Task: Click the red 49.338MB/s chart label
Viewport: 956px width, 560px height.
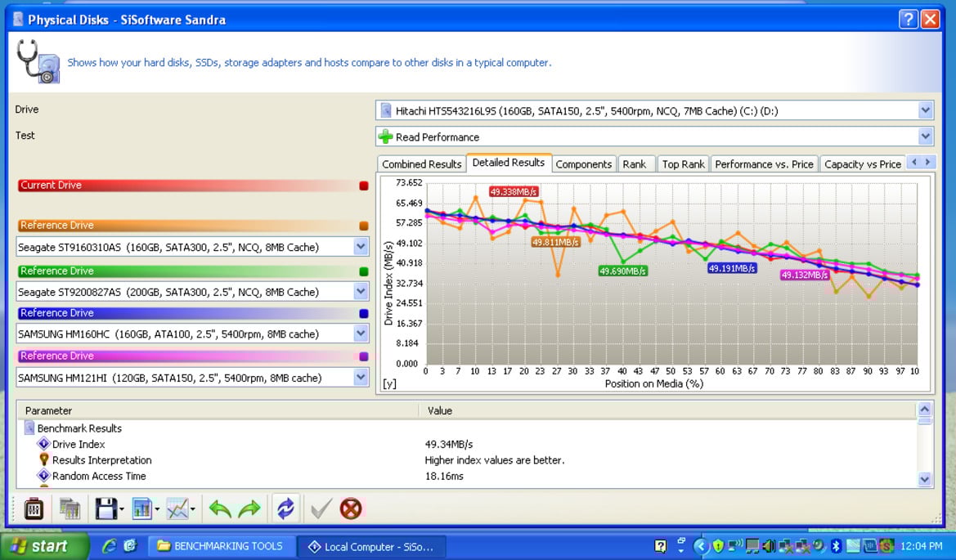Action: tap(514, 192)
